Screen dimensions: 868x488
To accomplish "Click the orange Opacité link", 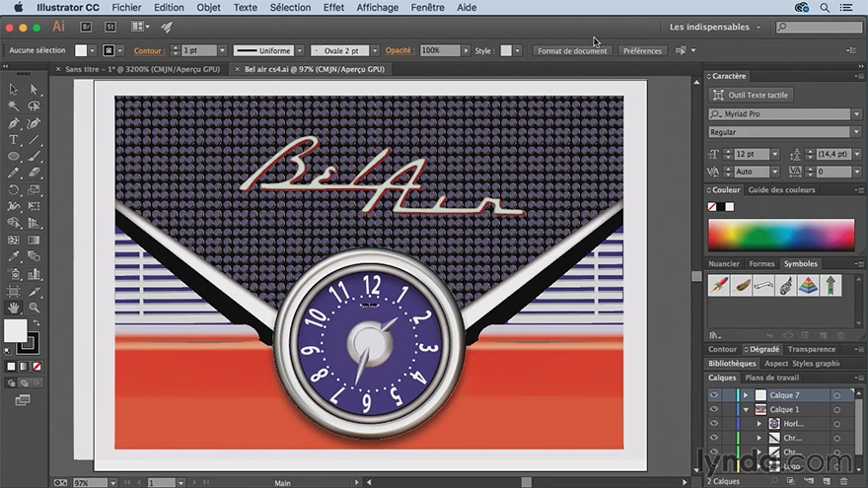I will [399, 50].
